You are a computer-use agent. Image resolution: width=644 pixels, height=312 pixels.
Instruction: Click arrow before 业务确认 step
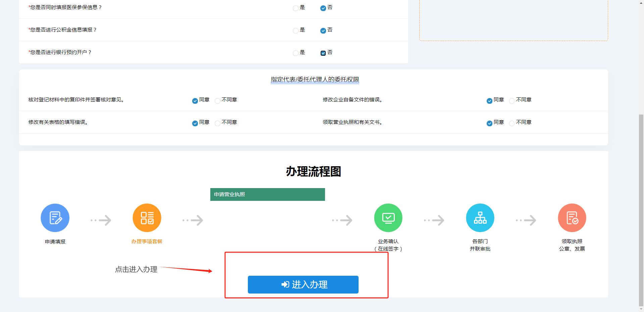342,220
